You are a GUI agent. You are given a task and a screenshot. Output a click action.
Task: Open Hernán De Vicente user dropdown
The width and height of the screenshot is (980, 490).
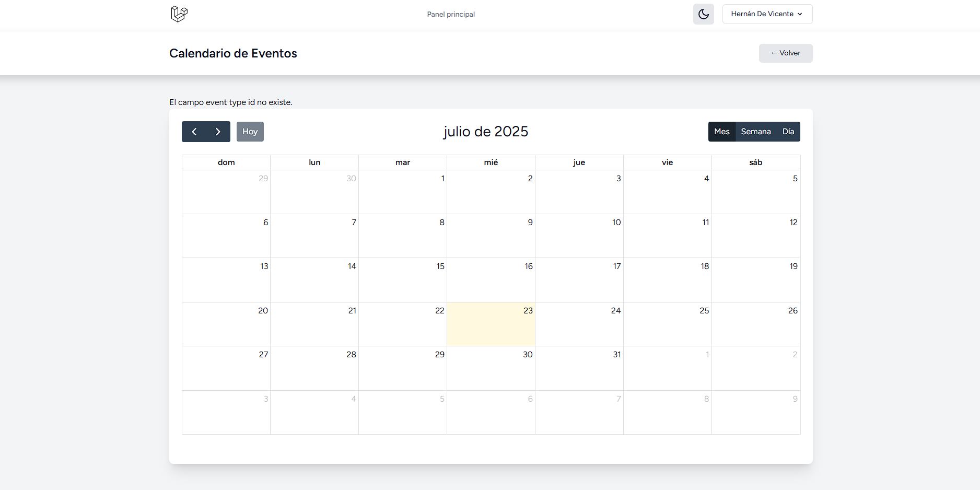click(x=767, y=14)
